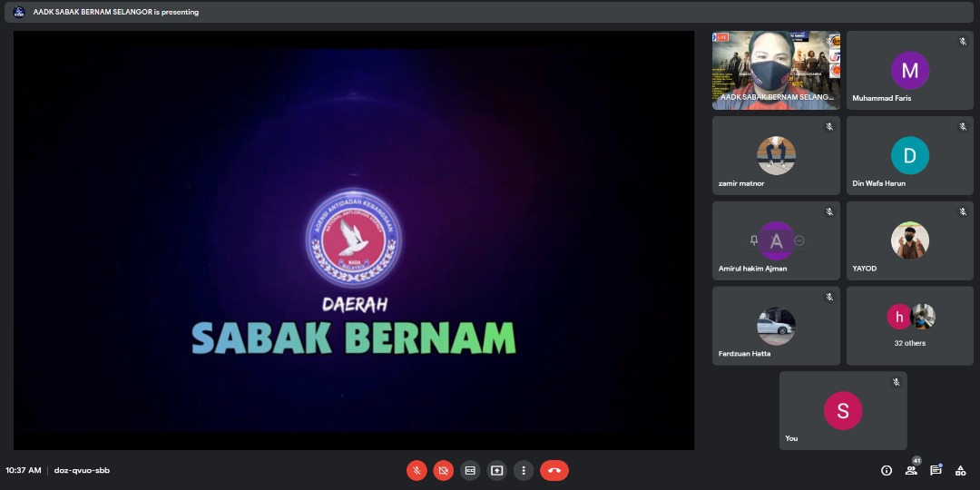
Task: Click Amirul hakim Ajman muted mic icon
Action: pyautogui.click(x=829, y=211)
